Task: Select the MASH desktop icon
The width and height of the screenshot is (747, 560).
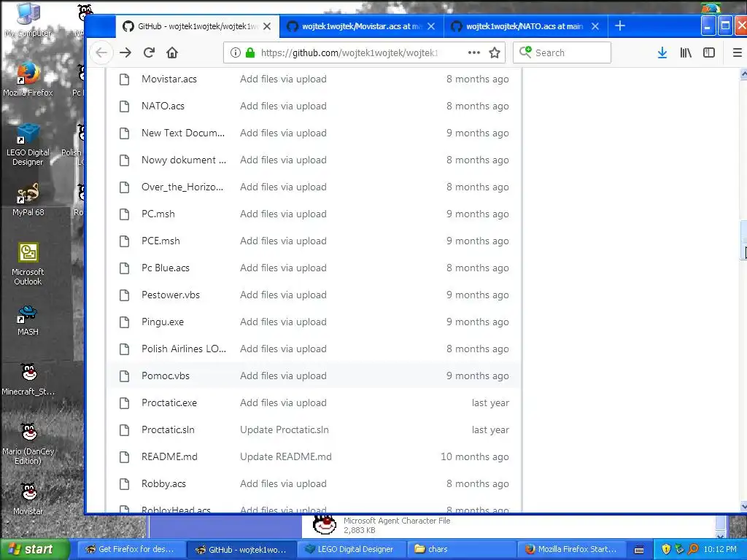Action: (x=28, y=321)
